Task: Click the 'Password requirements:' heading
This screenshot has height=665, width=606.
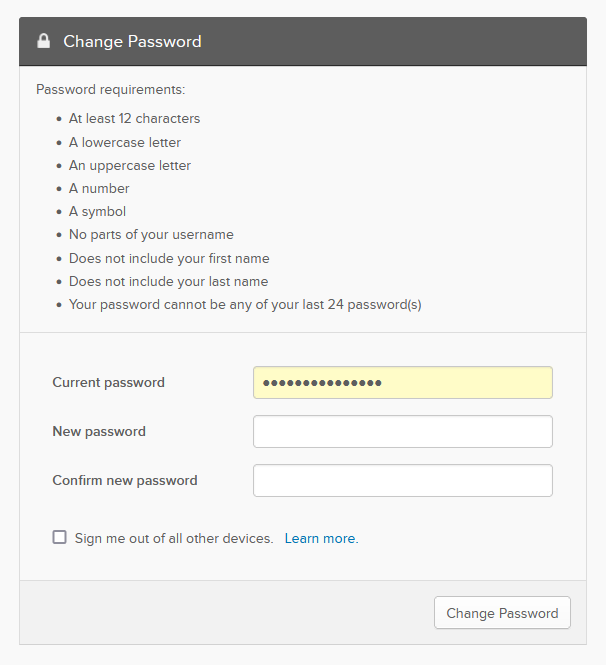Action: pyautogui.click(x=111, y=89)
